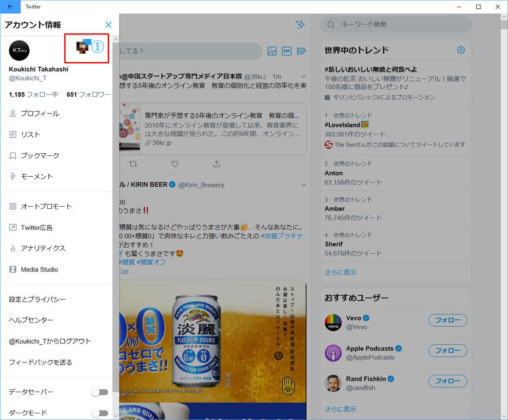Open Media Studio menu item

point(57,270)
